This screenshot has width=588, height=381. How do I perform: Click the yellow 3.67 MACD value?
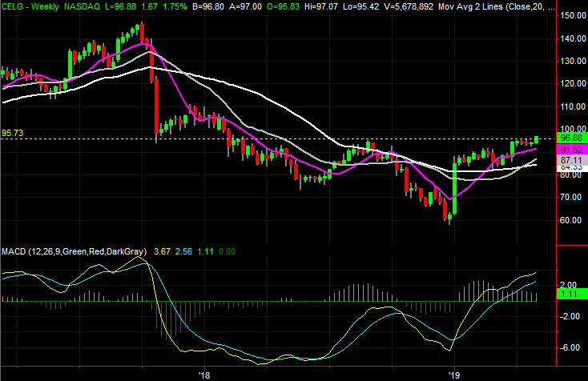163,251
